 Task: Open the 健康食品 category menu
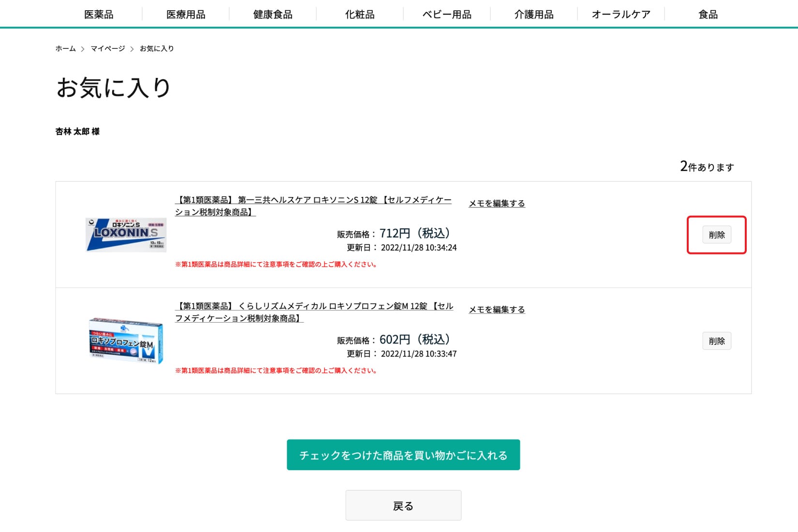point(273,14)
